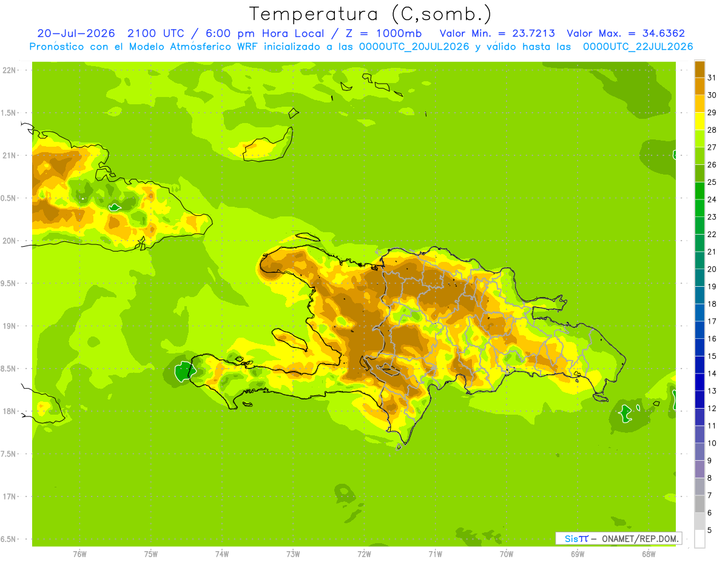The width and height of the screenshot is (728, 562).
Task: Click legend value 25
Action: pos(712,182)
